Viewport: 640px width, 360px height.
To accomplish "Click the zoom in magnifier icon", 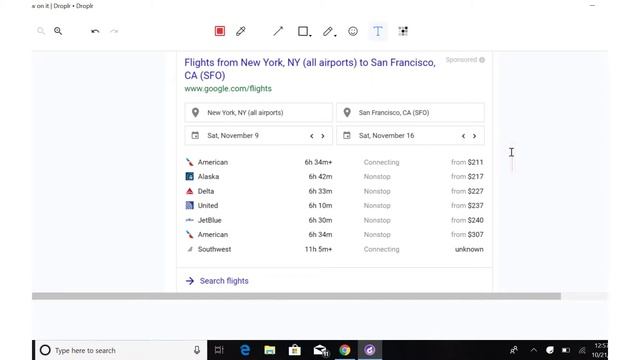I will point(58,31).
